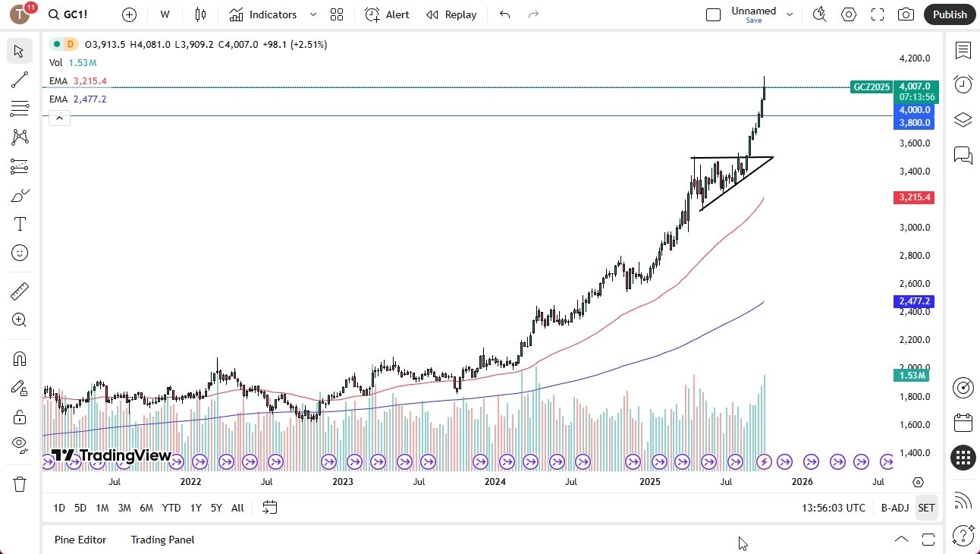The width and height of the screenshot is (980, 554).
Task: Toggle lock all drawing tools
Action: point(20,417)
